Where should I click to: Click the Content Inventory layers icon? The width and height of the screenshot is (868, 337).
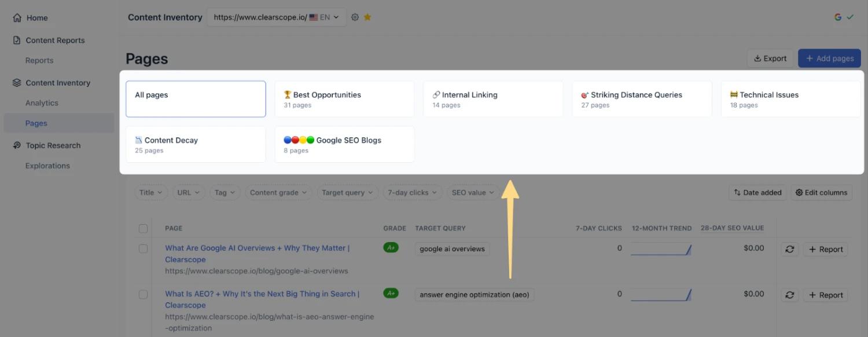coord(17,83)
